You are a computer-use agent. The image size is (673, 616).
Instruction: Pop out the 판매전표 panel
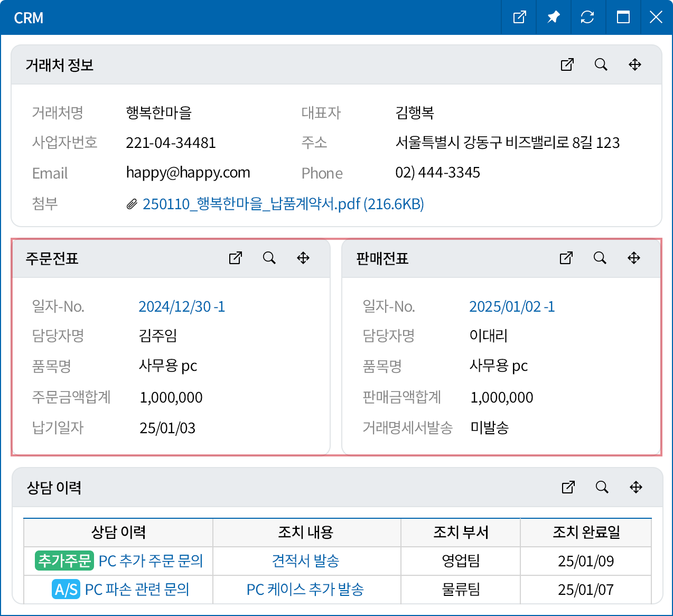click(x=566, y=258)
